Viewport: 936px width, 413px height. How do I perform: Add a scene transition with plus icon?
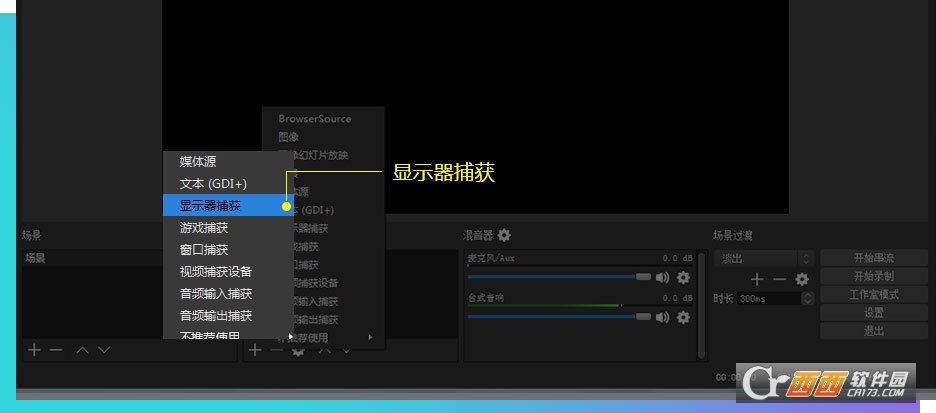pos(757,280)
